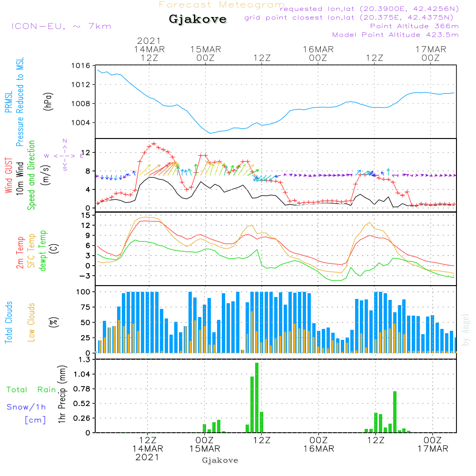The height and width of the screenshot is (476, 476).
Task: Click the '(C)' temperature unit label
Action: pos(54,248)
